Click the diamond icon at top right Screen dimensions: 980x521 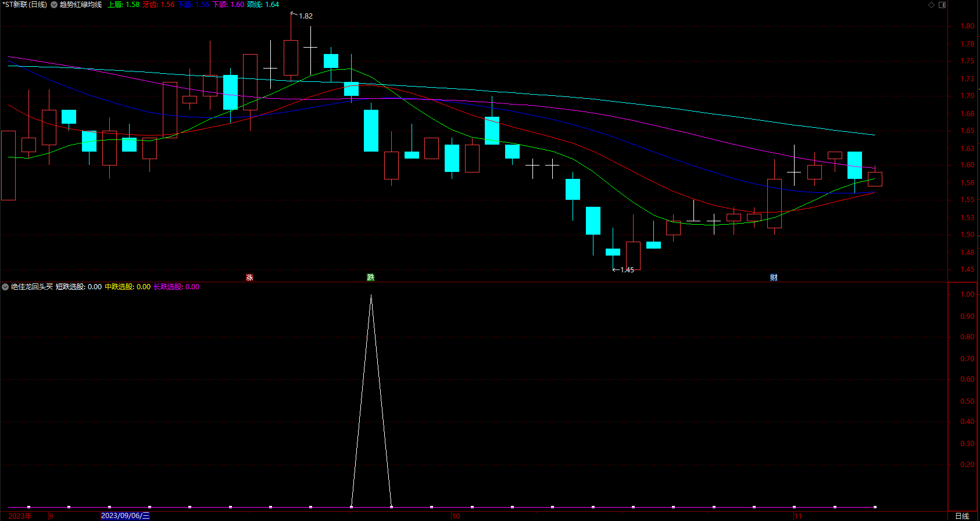click(x=931, y=5)
